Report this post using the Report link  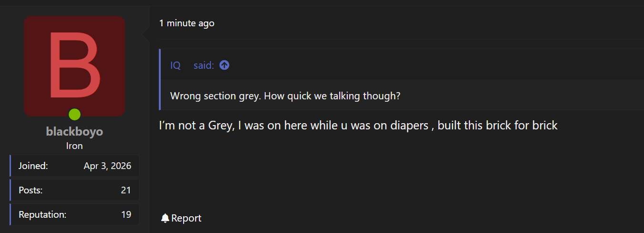(x=186, y=218)
